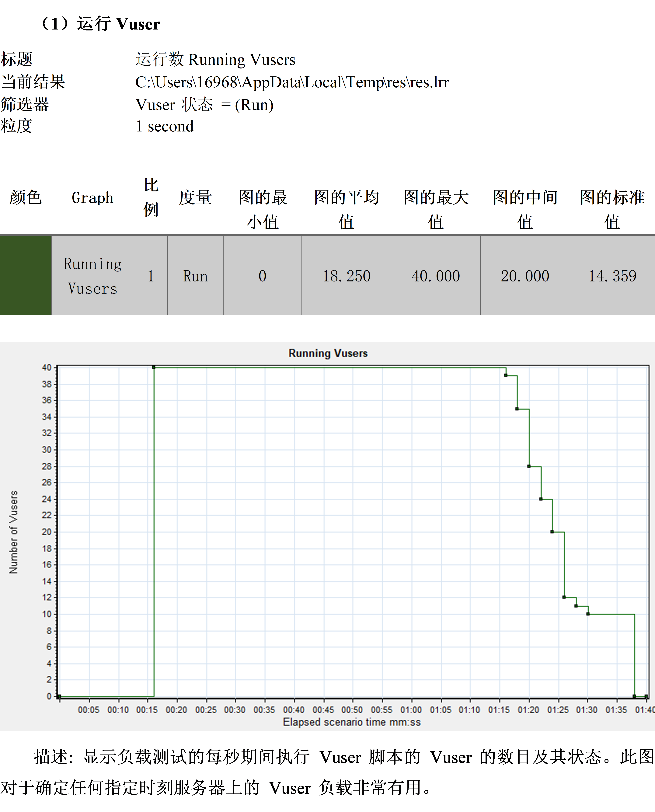Click the 'Run' measurement cell

click(x=195, y=275)
